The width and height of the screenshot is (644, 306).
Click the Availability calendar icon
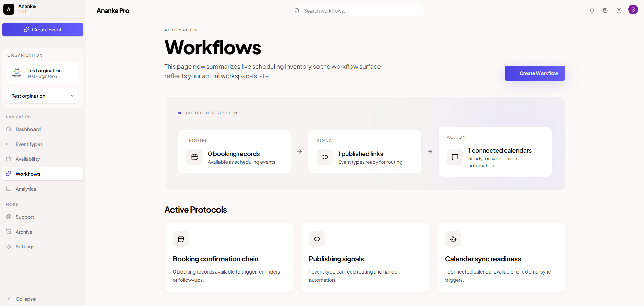click(9, 159)
